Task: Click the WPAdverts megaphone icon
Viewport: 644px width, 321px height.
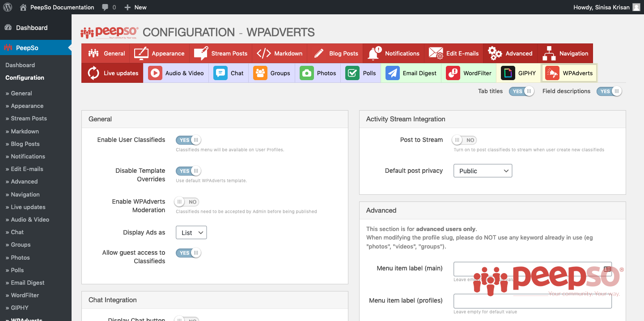Action: [x=552, y=73]
